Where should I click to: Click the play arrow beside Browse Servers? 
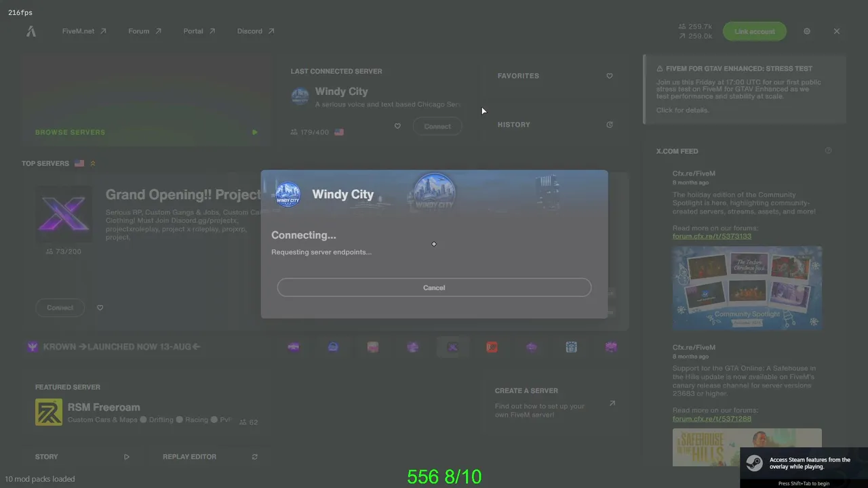[255, 132]
